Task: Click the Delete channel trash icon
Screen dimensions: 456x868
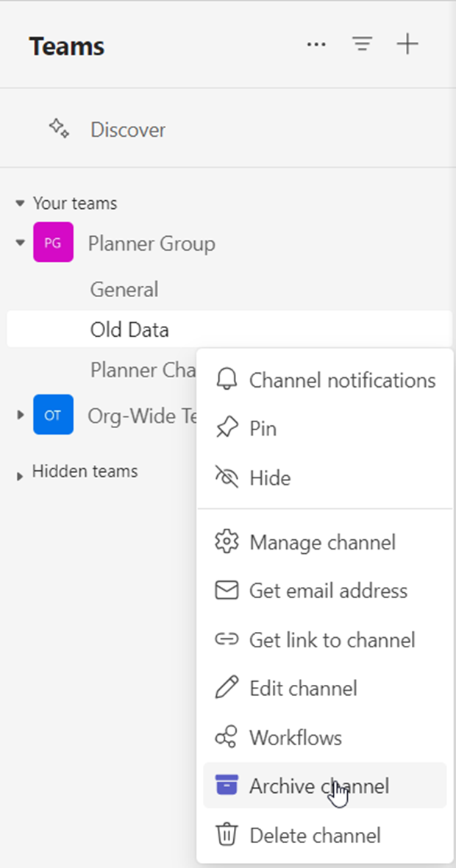Action: tap(227, 835)
